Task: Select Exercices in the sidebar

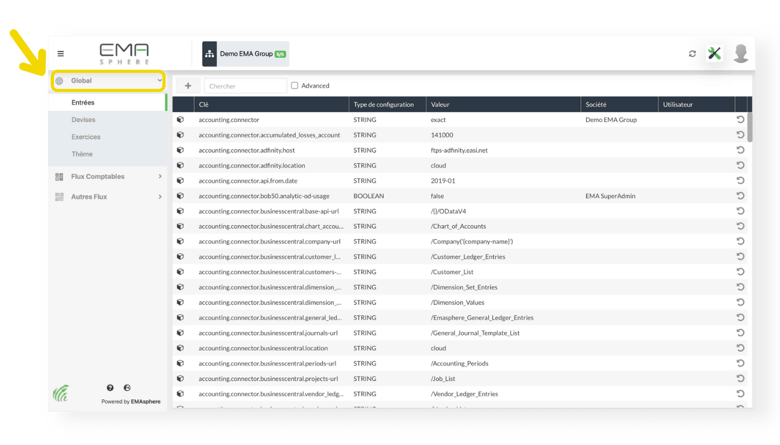Action: 86,137
